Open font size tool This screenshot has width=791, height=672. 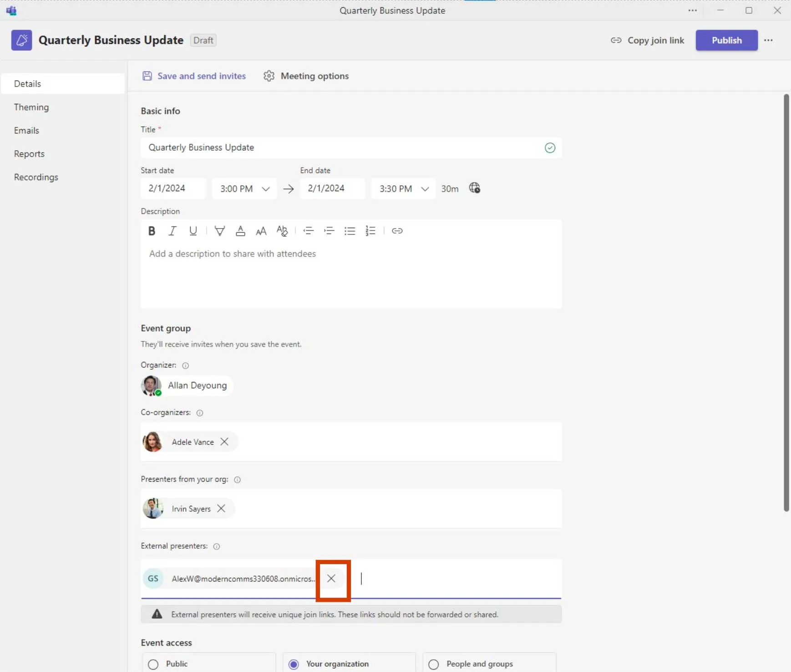(261, 231)
